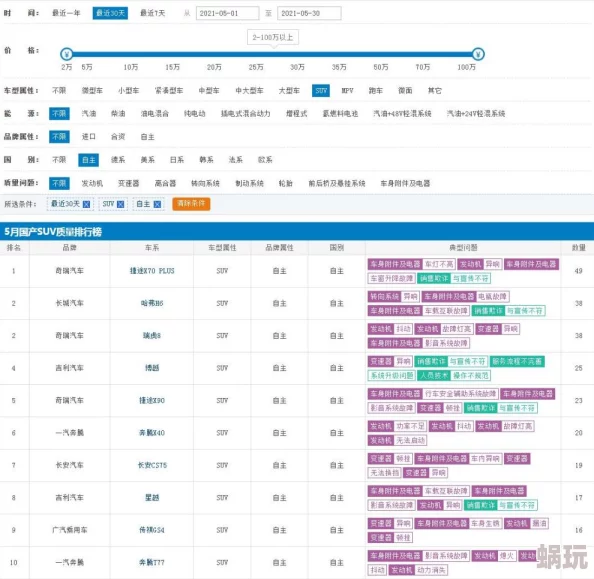Select 日系 country filter

pyautogui.click(x=177, y=160)
